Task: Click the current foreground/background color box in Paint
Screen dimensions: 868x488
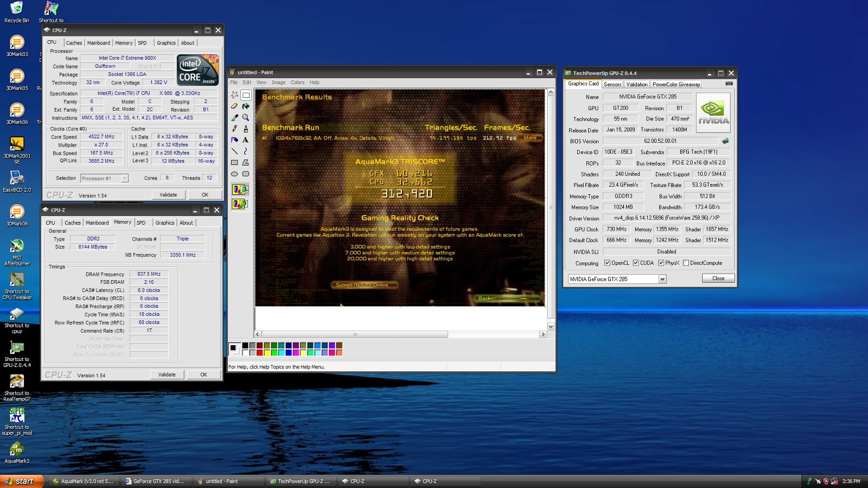Action: click(x=234, y=348)
